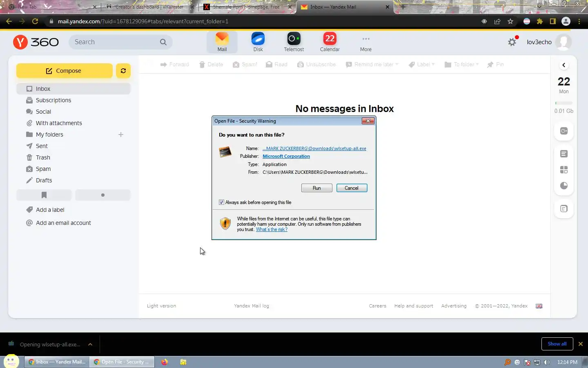Click the widgets grid icon in right sidebar
This screenshot has height=368, width=588.
coord(563,170)
